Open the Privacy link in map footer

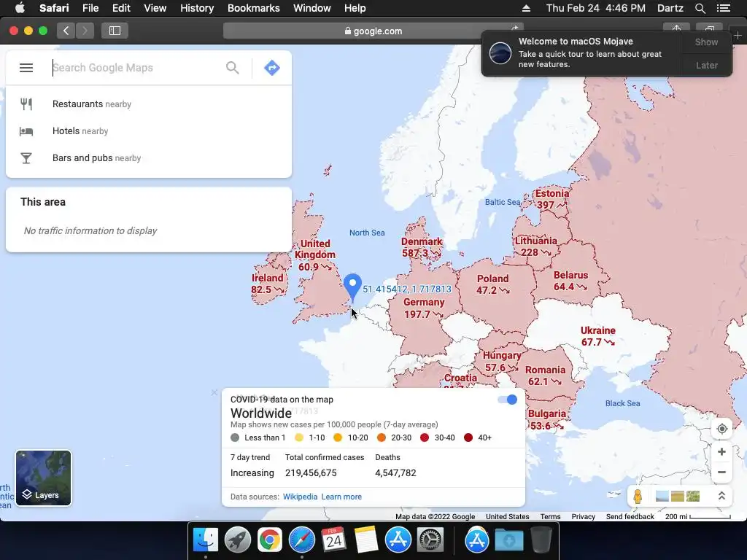coord(583,517)
